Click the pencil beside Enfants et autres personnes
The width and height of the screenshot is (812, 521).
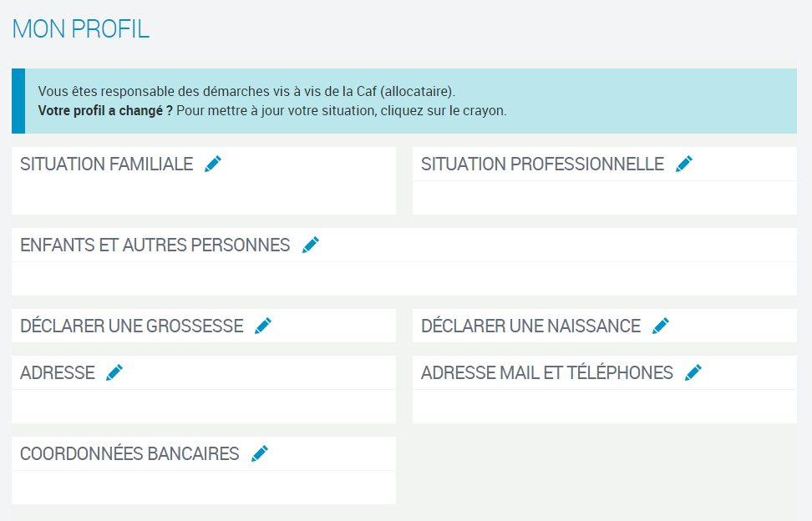311,245
